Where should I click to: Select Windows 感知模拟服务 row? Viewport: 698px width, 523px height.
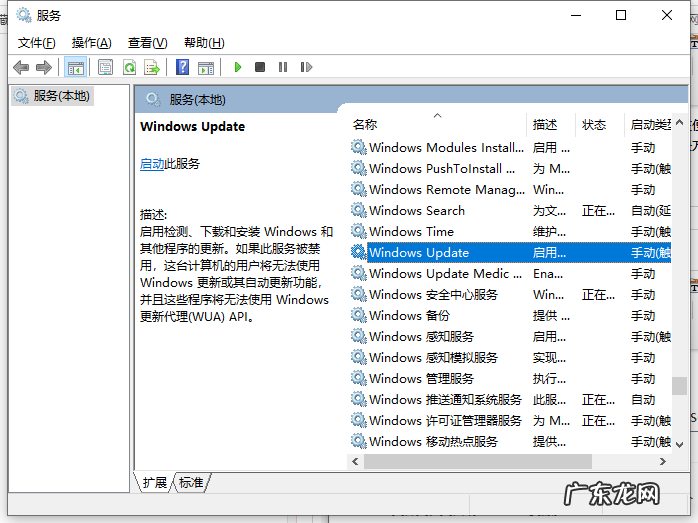coord(511,357)
